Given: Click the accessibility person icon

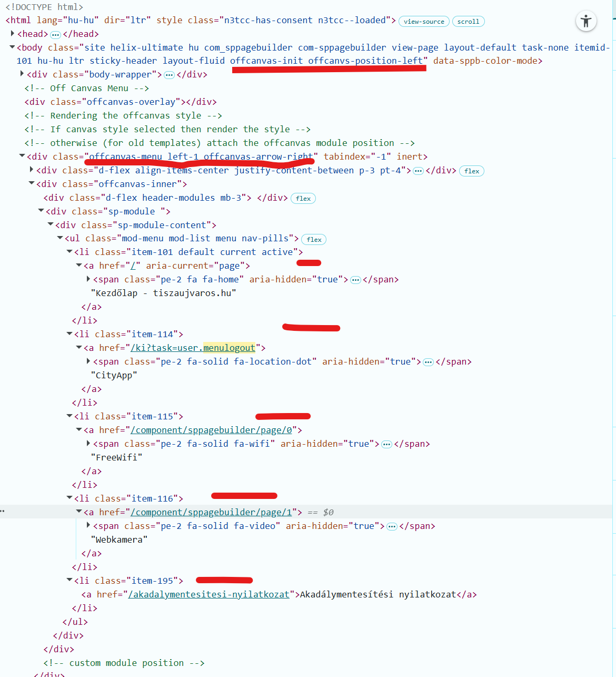Looking at the screenshot, I should 586,22.
